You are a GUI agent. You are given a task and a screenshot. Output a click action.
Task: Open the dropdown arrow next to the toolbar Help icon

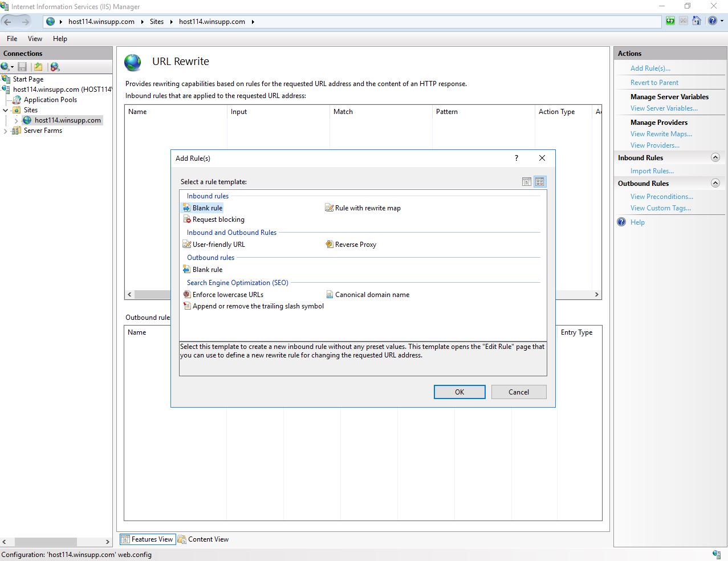click(722, 21)
